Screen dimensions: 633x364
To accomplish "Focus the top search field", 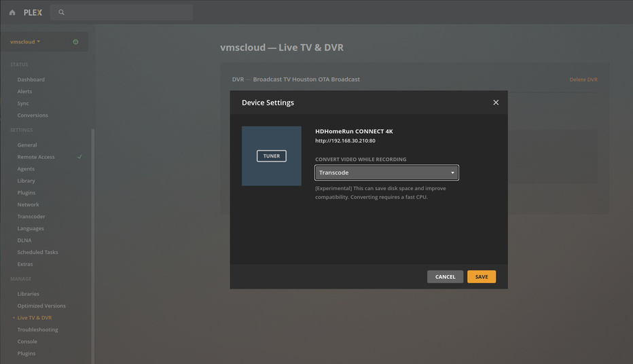I will click(122, 12).
